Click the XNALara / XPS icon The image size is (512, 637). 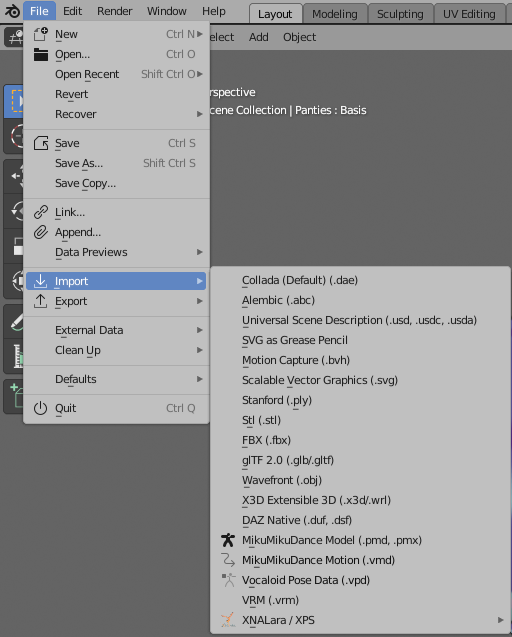click(228, 620)
